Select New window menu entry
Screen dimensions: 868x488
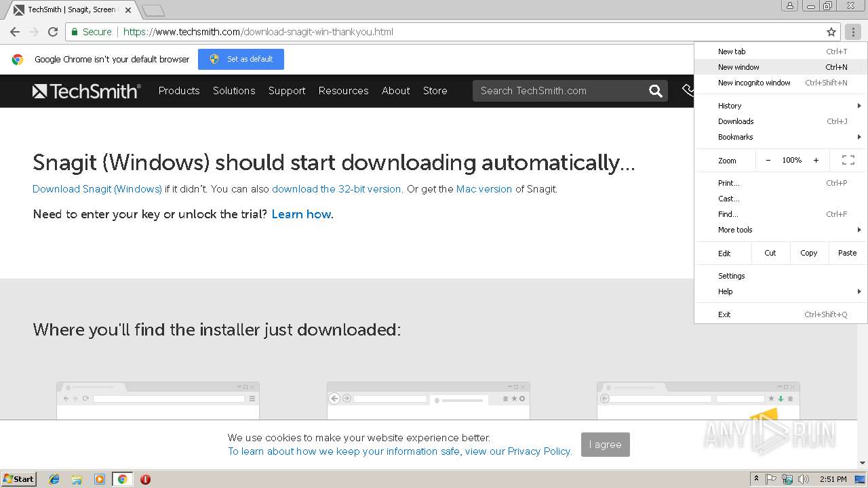pos(781,67)
